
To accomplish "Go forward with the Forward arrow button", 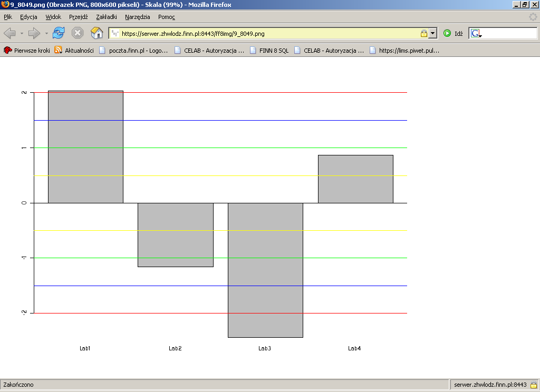I will 34,33.
